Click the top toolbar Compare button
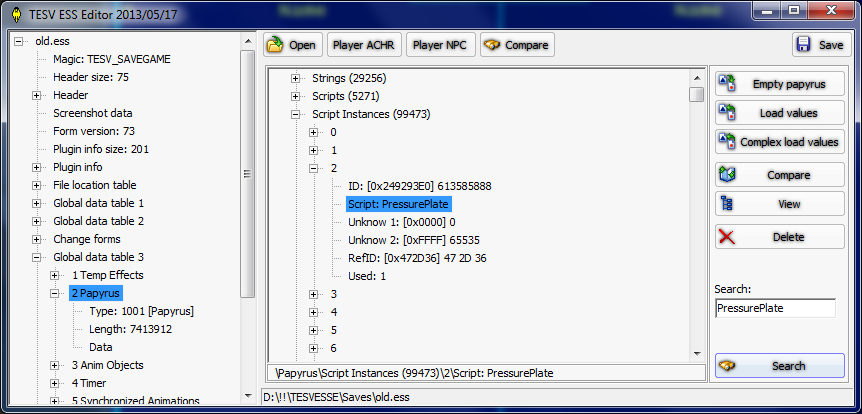The height and width of the screenshot is (414, 862). pyautogui.click(x=517, y=45)
